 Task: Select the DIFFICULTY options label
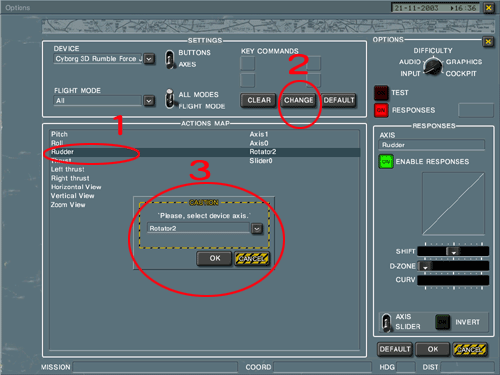(433, 51)
